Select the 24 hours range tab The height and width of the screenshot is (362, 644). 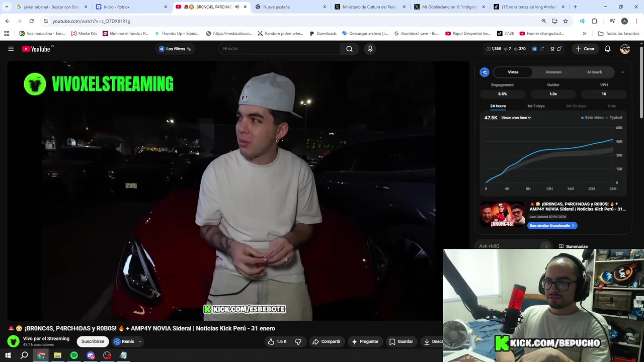498,106
